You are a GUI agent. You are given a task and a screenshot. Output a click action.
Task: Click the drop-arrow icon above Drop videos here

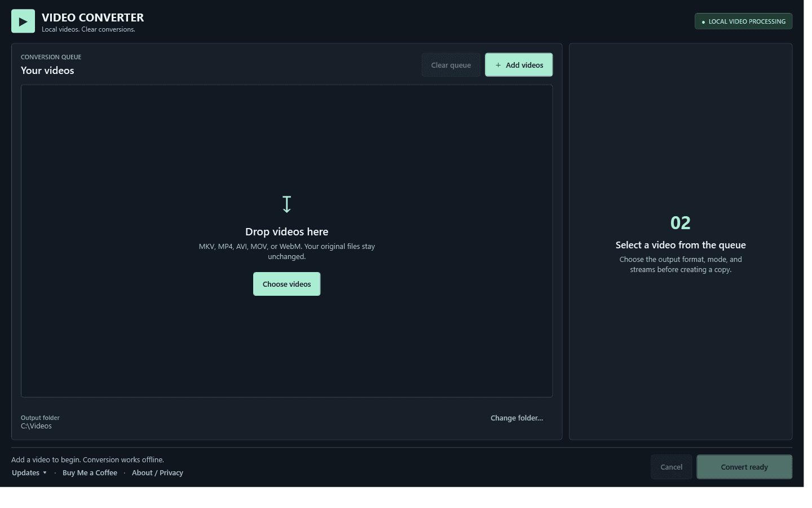[x=286, y=204]
